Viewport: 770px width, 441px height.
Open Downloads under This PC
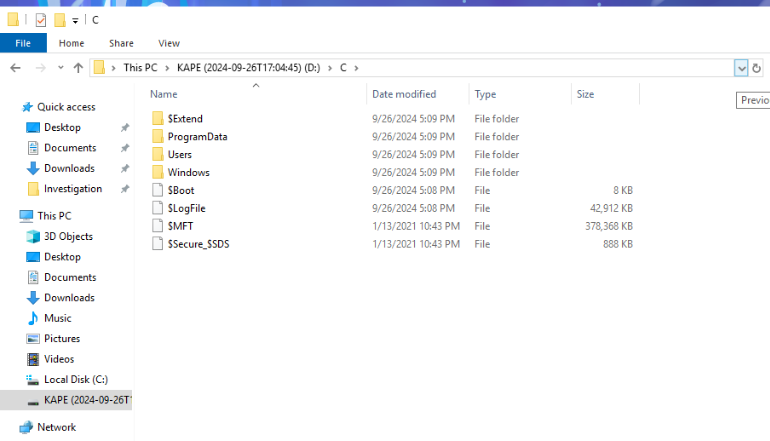69,298
